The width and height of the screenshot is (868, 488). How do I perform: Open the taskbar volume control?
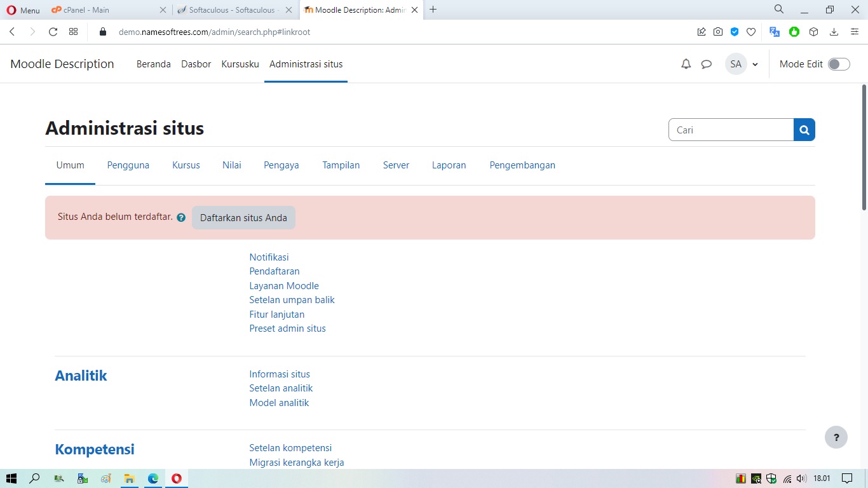(801, 478)
